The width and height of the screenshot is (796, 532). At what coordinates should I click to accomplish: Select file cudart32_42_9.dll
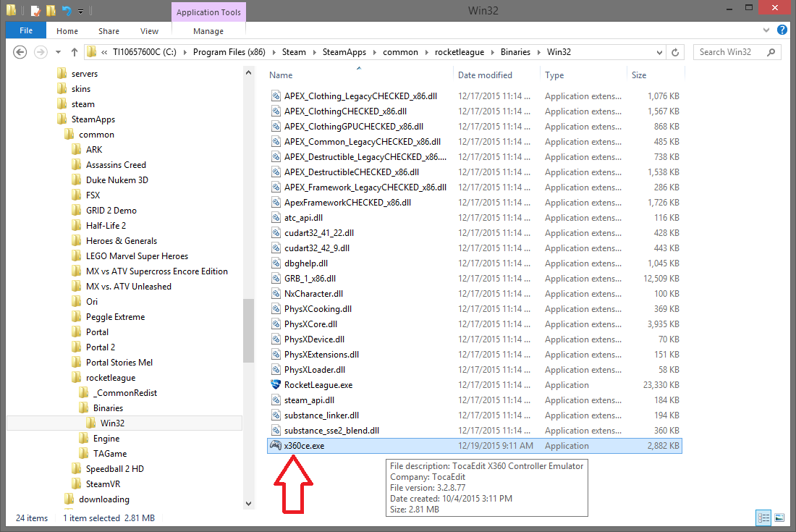pyautogui.click(x=317, y=248)
